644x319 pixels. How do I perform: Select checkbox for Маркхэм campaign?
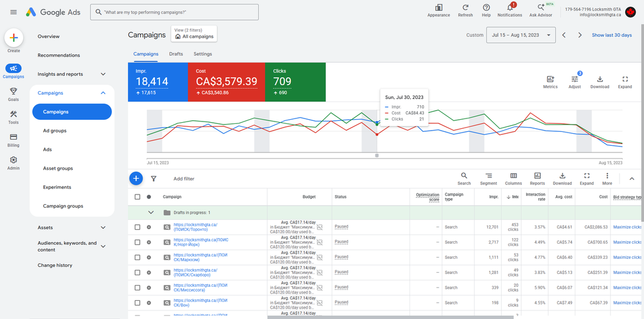(137, 258)
